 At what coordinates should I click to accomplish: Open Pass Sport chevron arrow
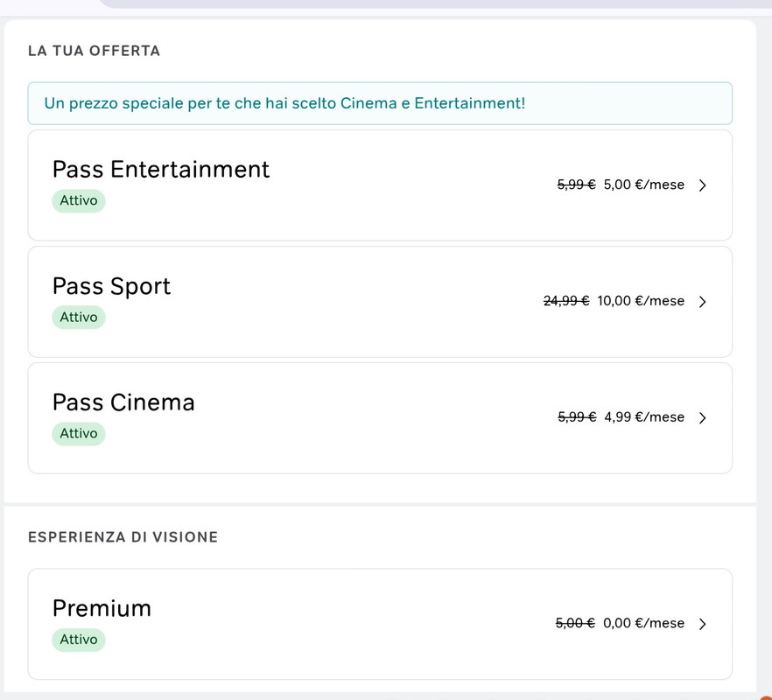(x=703, y=302)
